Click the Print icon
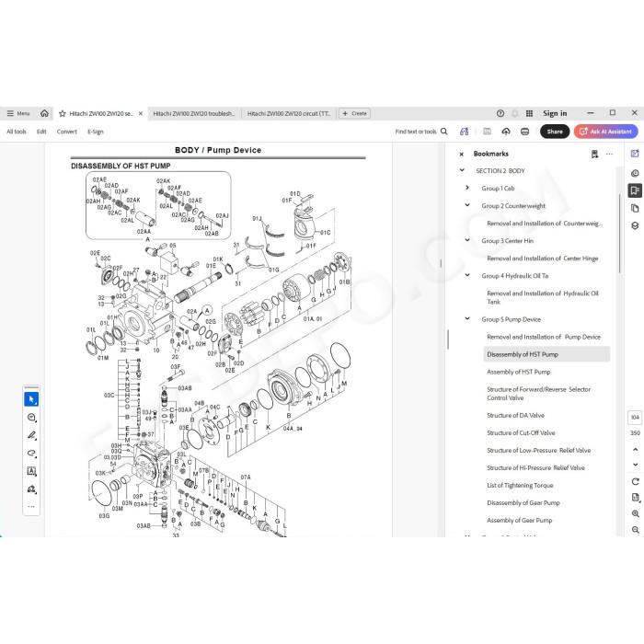This screenshot has height=644, width=644. tap(525, 132)
